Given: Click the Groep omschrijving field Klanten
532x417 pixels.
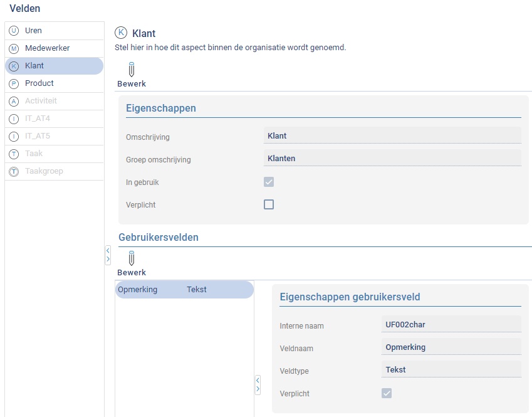Looking at the screenshot, I should pos(392,158).
